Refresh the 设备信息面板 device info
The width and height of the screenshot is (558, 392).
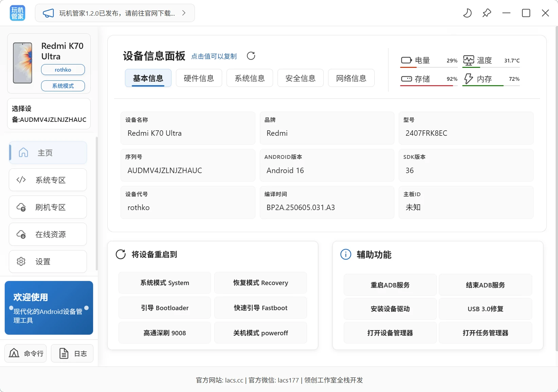point(251,56)
